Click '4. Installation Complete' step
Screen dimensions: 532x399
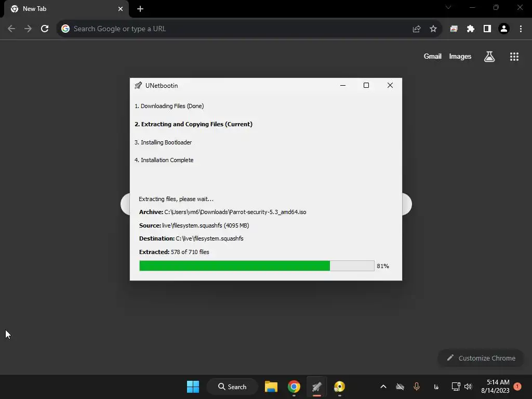tap(164, 160)
